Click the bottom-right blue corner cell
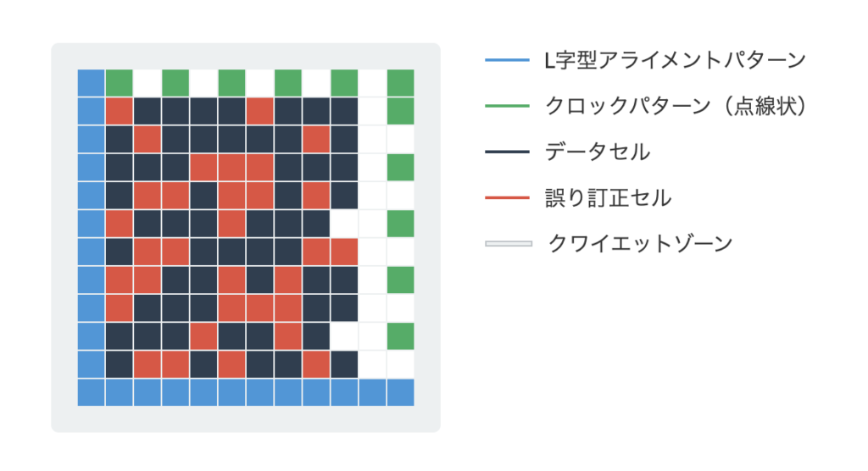This screenshot has height=471, width=868. point(400,392)
